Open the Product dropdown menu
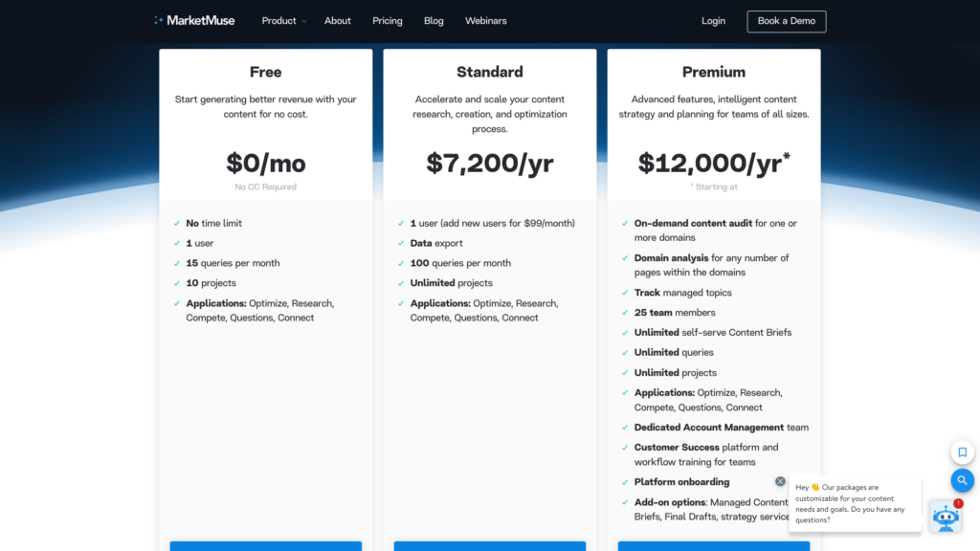 pyautogui.click(x=283, y=21)
